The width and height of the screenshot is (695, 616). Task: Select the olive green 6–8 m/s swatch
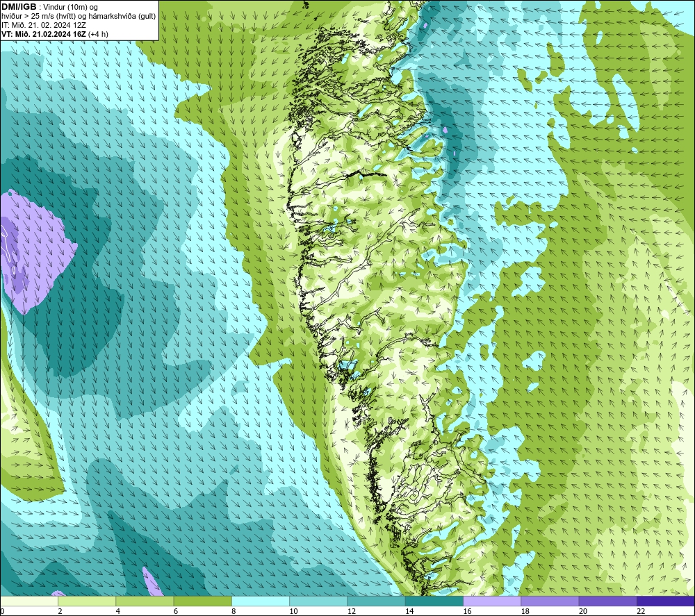pyautogui.click(x=202, y=601)
